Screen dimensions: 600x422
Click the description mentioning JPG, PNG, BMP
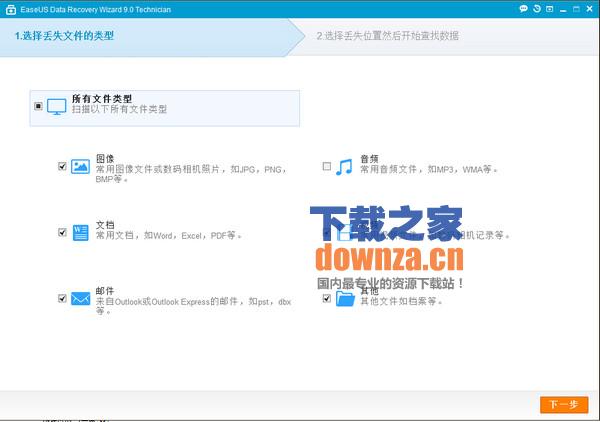[x=191, y=174]
